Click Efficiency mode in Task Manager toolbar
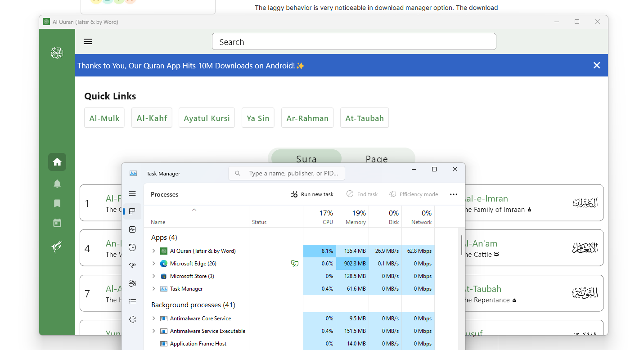Viewport: 644px width, 350px height. 413,194
